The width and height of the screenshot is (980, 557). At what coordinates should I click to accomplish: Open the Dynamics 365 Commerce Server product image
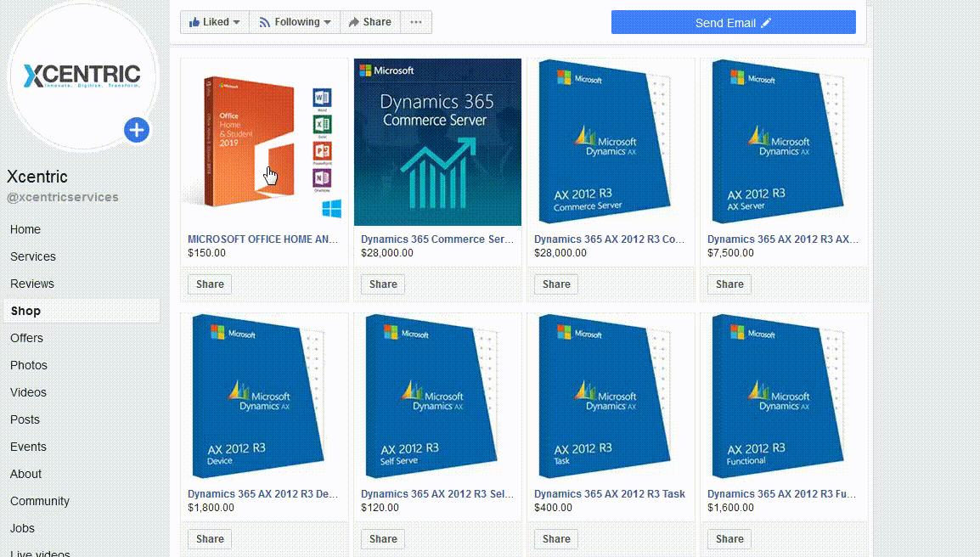click(x=437, y=142)
